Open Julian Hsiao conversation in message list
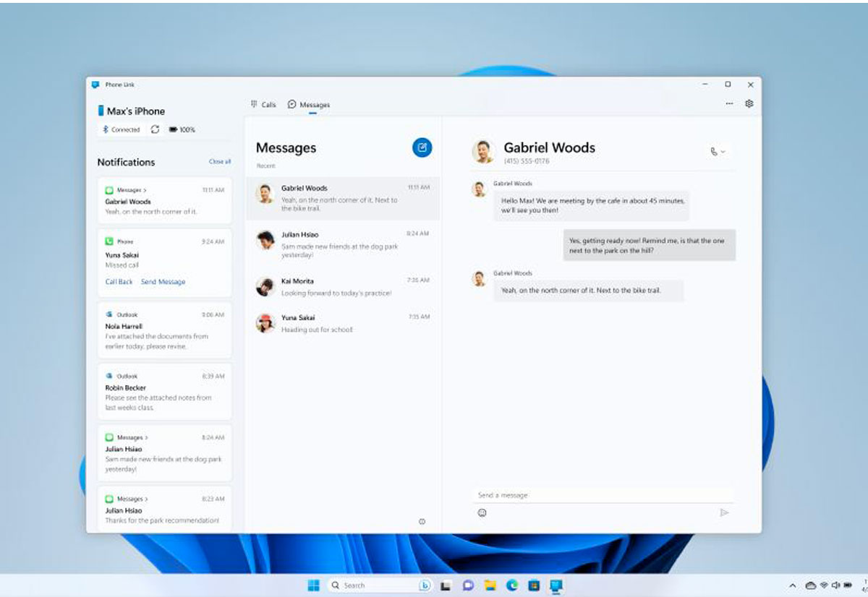Screen dimensions: 868x597 point(343,244)
